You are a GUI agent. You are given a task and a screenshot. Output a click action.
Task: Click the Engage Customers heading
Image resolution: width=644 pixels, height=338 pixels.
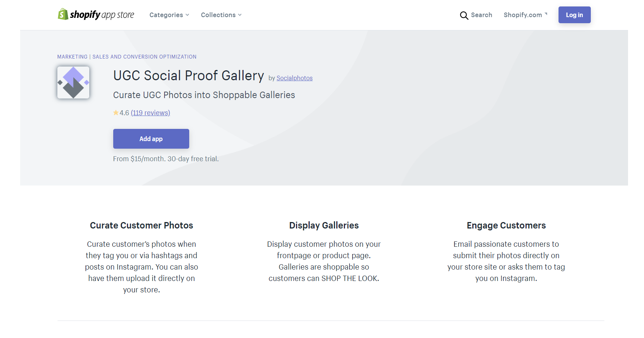coord(506,225)
